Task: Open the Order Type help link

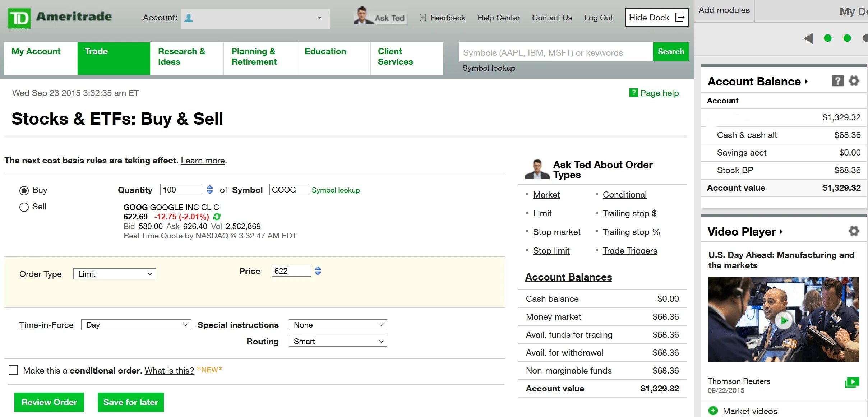Action: (x=41, y=274)
